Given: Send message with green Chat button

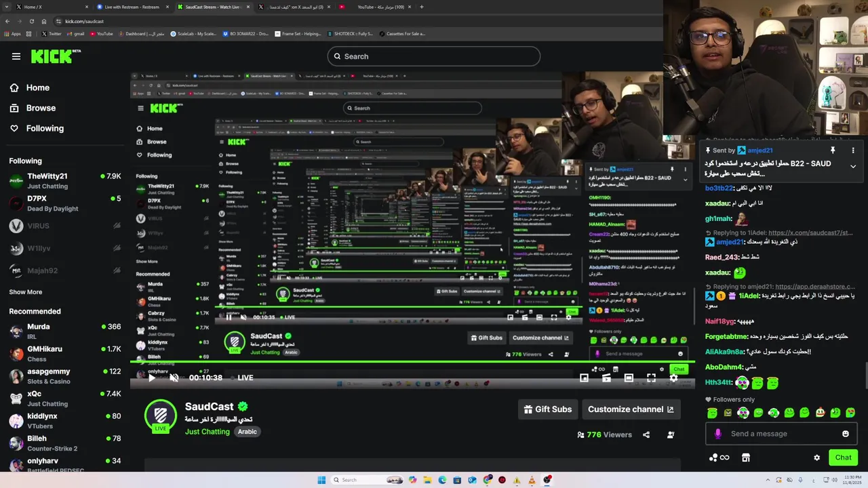Looking at the screenshot, I should [x=843, y=457].
